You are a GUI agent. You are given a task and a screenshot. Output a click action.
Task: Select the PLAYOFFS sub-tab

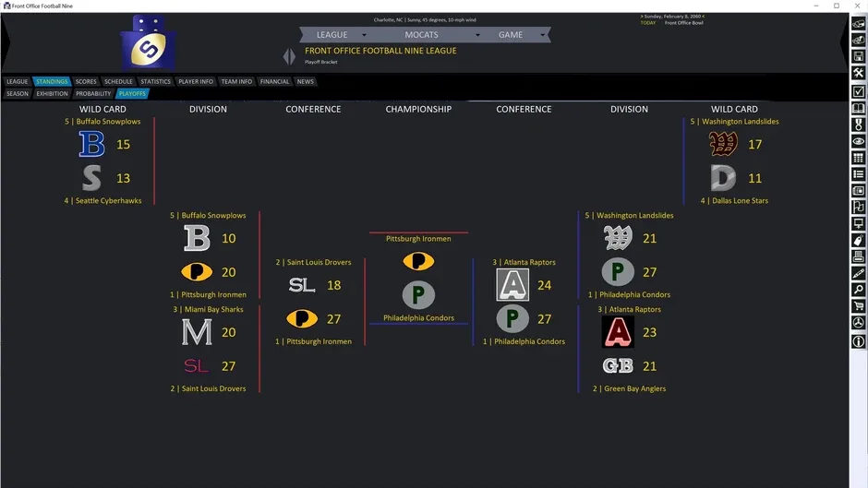pyautogui.click(x=132, y=93)
